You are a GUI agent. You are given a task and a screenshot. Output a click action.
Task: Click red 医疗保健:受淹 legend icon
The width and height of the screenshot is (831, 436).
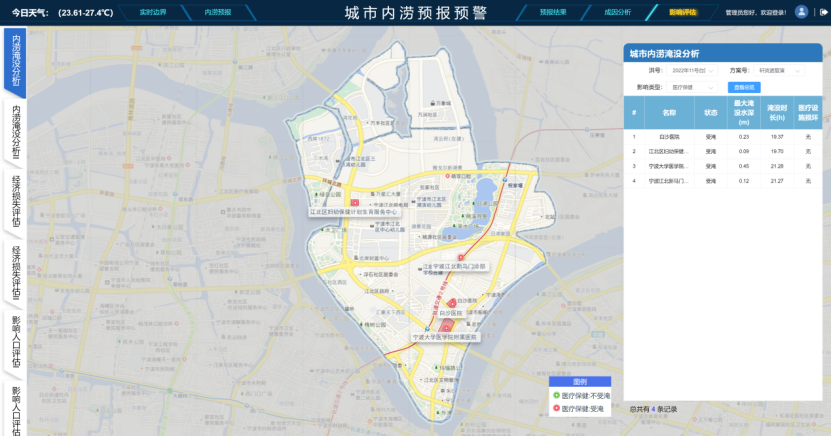pos(556,408)
